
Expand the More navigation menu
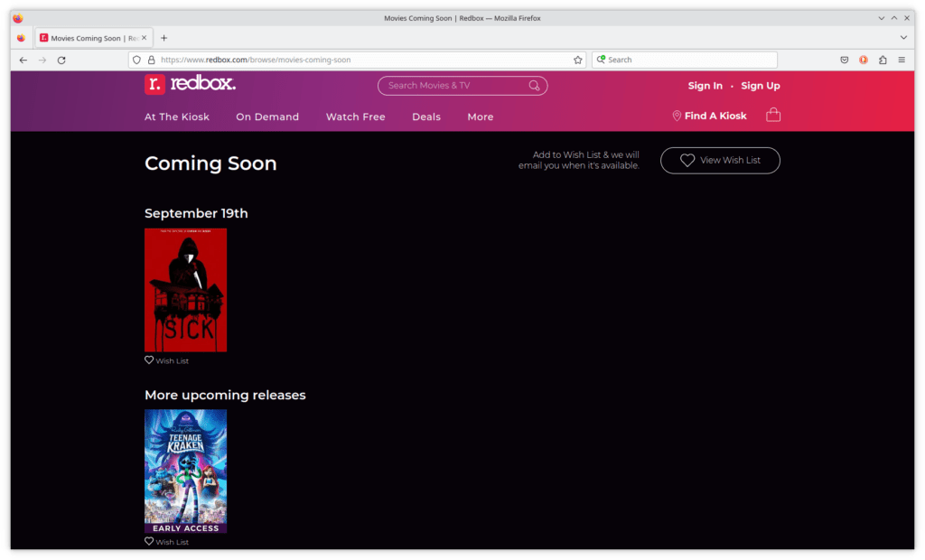point(481,117)
